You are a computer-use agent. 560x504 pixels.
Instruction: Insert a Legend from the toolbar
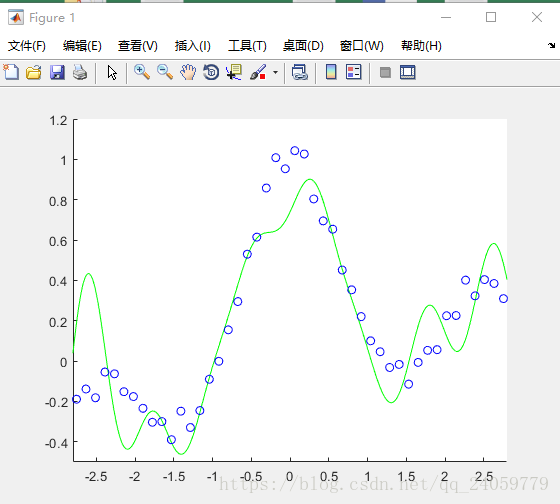click(354, 72)
